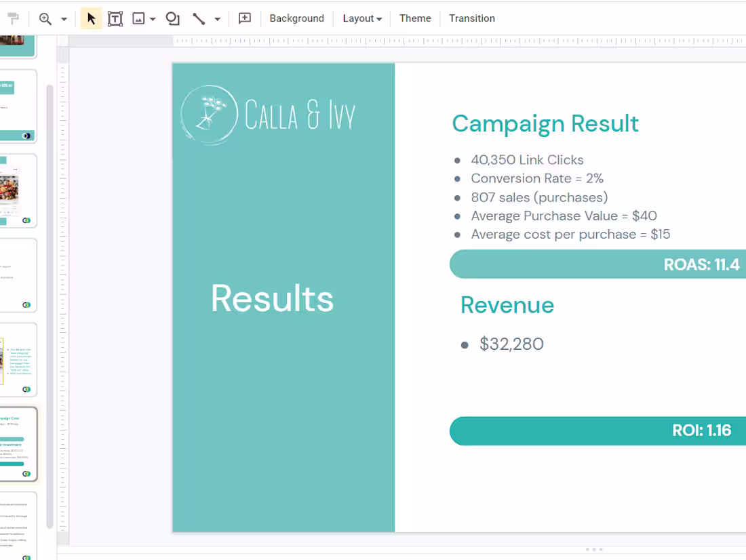This screenshot has width=746, height=560.
Task: Activate the select arrow tool
Action: [x=90, y=18]
